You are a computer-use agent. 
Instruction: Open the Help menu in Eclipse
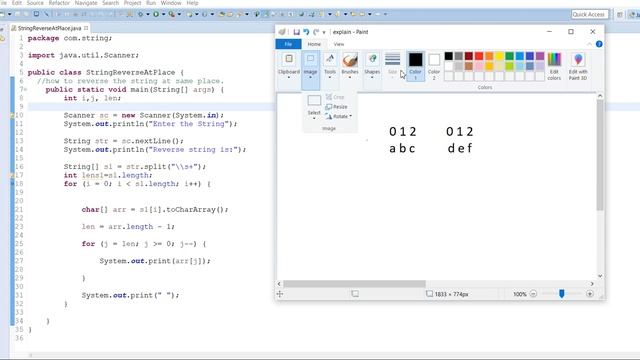[x=192, y=3]
